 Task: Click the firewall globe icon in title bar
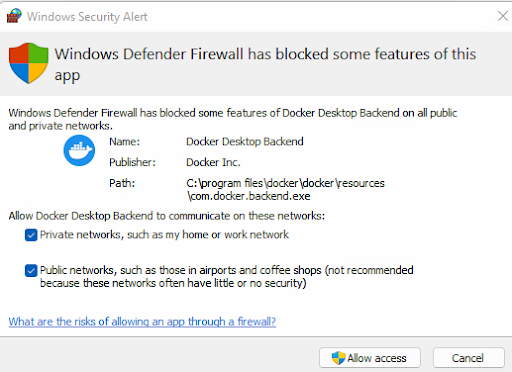14,16
